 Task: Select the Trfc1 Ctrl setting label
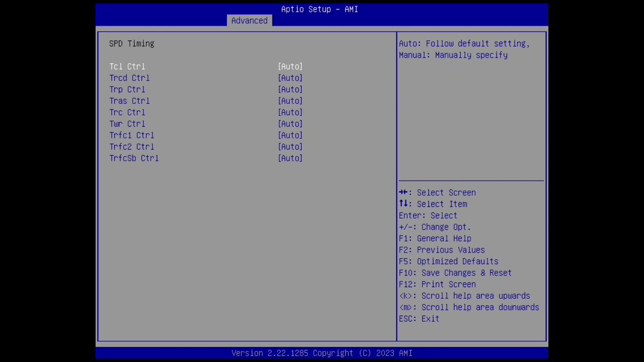[132, 135]
